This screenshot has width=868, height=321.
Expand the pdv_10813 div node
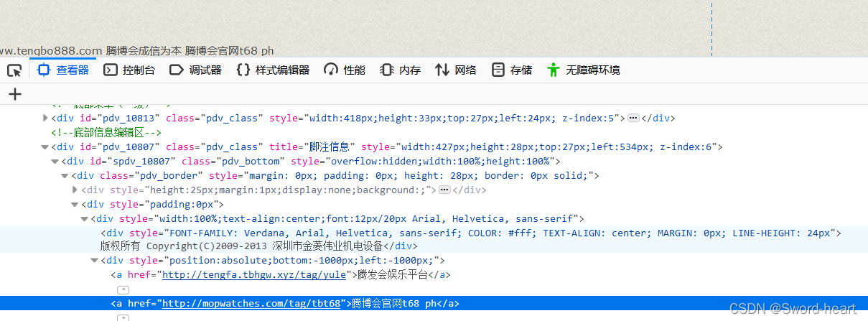46,118
